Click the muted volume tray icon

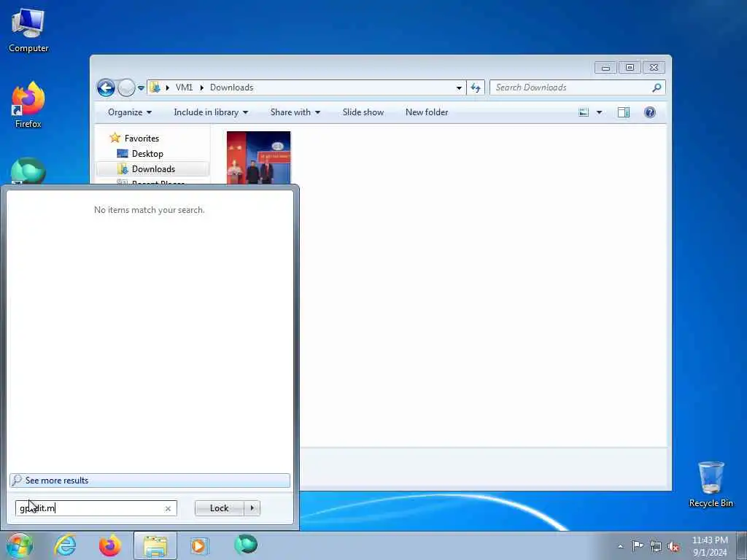tap(673, 546)
